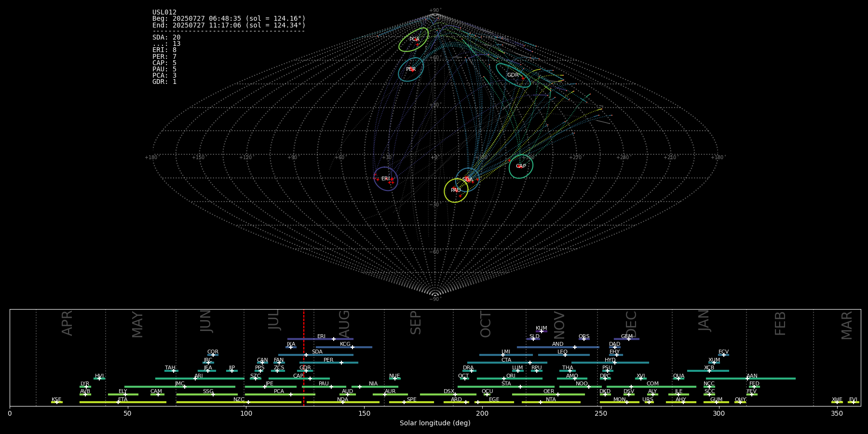Image resolution: width=868 pixels, height=434 pixels.
Task: Select the LMI shower label in timeline
Action: click(506, 352)
